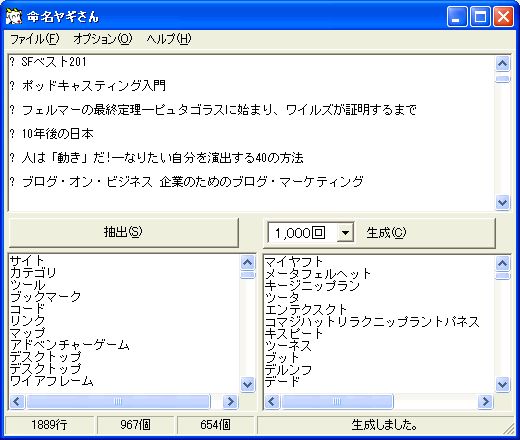Click the 生成(C) generate button
Image resolution: width=520 pixels, height=440 pixels.
pyautogui.click(x=386, y=233)
